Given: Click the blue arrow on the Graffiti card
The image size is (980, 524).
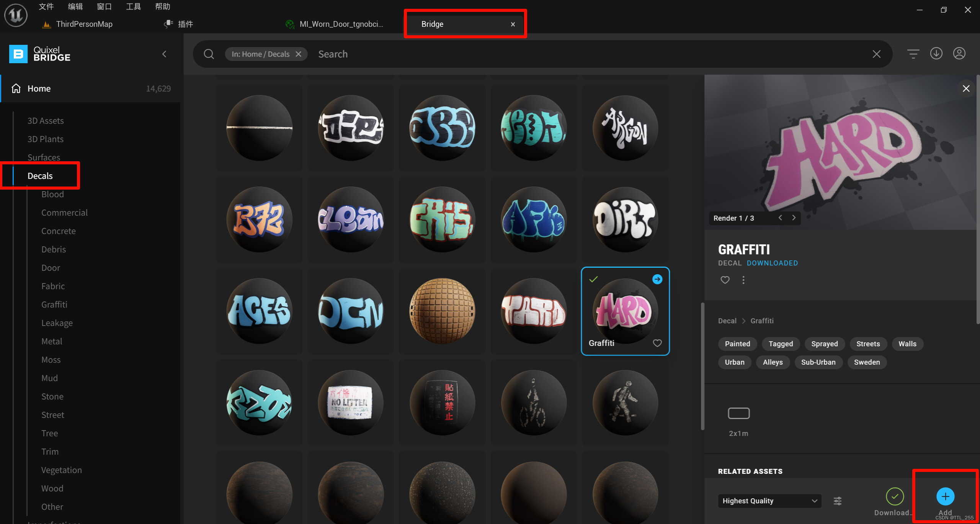Looking at the screenshot, I should tap(657, 279).
